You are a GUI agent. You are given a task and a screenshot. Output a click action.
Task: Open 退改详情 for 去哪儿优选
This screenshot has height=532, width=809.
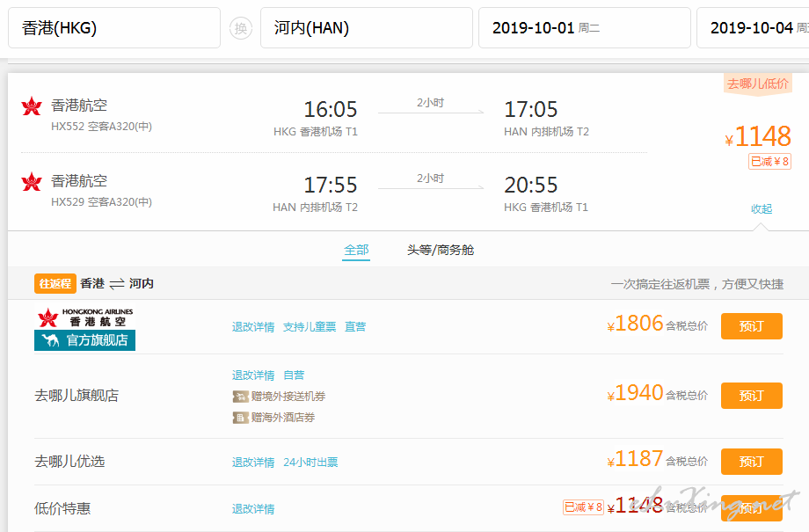(253, 463)
